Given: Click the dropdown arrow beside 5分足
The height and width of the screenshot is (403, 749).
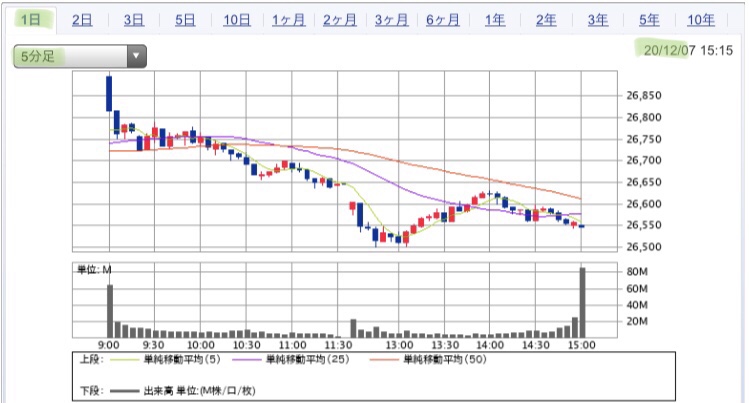Looking at the screenshot, I should point(136,56).
